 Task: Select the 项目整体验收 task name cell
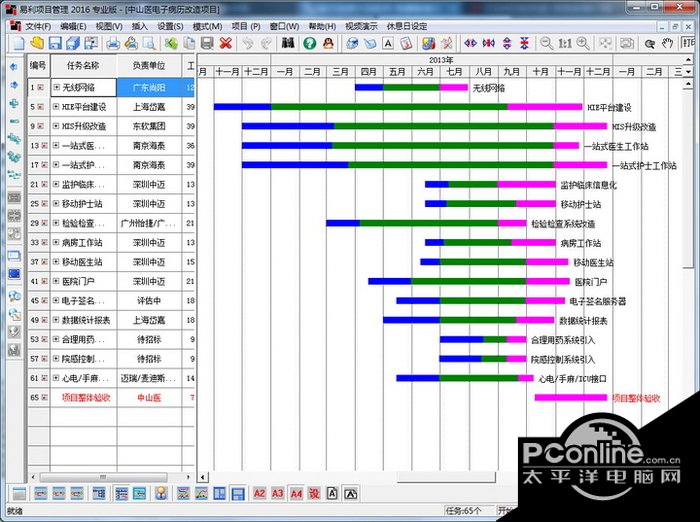[x=83, y=397]
